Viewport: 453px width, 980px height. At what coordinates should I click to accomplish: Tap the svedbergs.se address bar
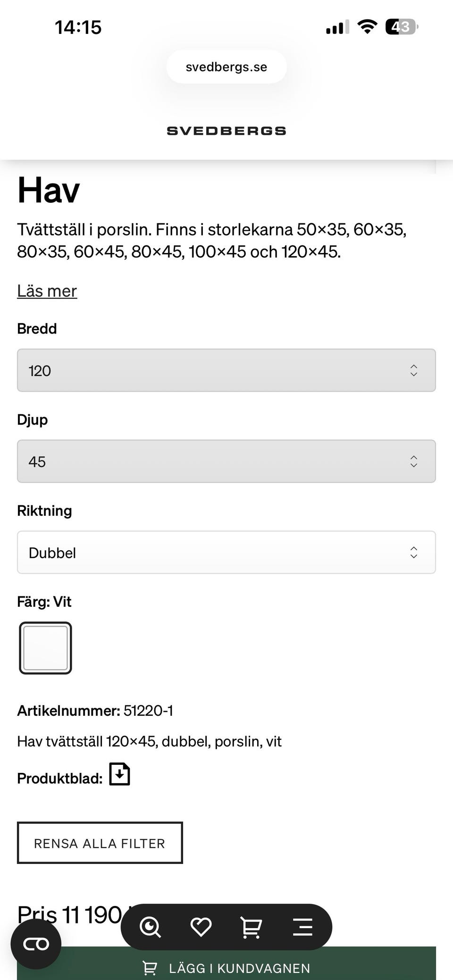pos(226,67)
